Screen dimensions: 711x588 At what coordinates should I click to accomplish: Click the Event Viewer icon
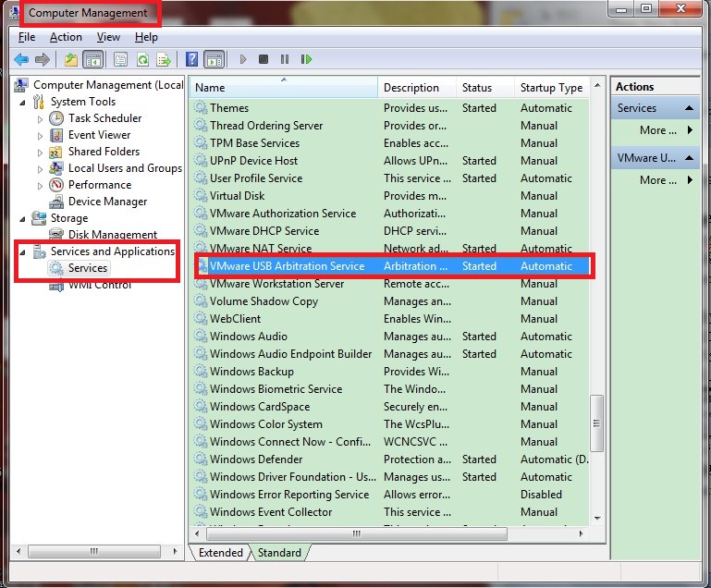(56, 135)
